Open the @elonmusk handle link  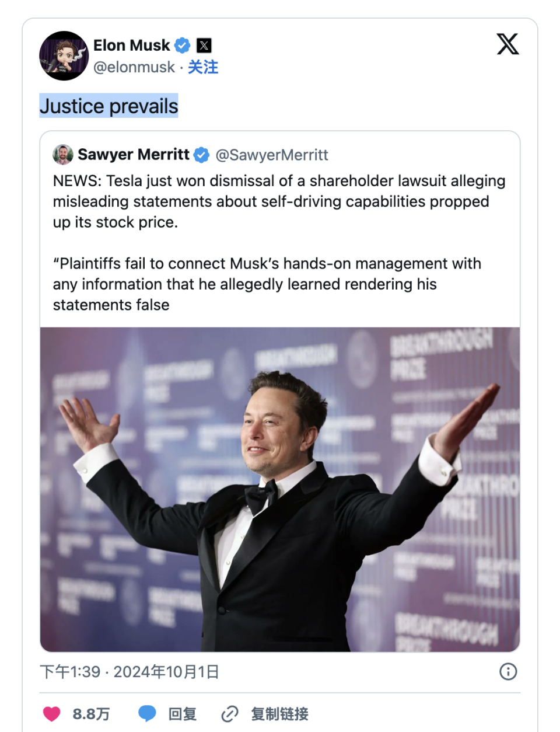click(x=134, y=67)
